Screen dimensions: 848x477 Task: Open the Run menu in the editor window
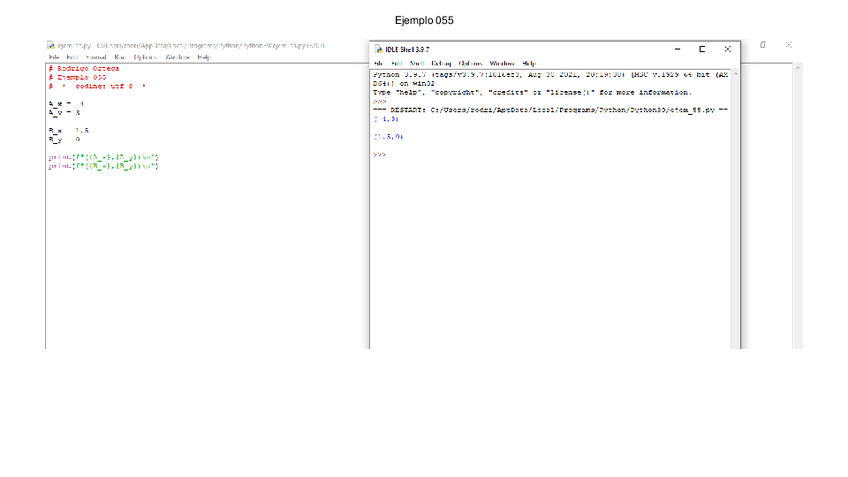click(120, 57)
